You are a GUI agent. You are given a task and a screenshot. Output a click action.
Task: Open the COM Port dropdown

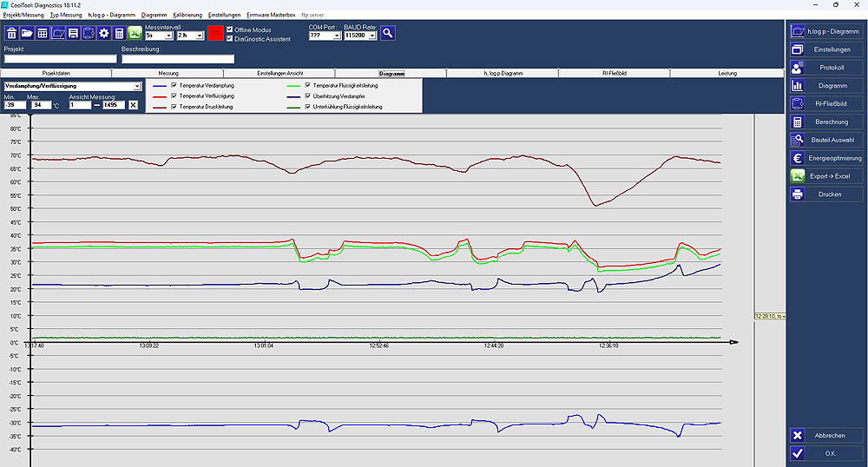(337, 36)
